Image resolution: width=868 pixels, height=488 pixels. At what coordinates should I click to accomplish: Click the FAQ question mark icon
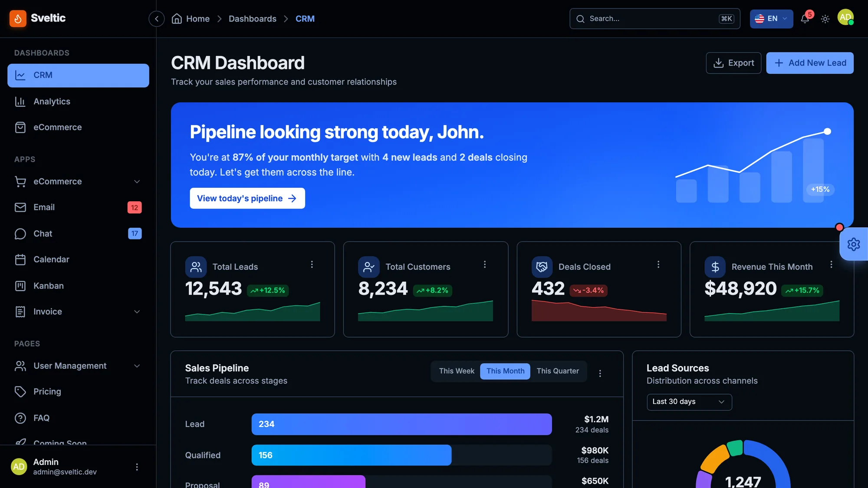(x=20, y=418)
